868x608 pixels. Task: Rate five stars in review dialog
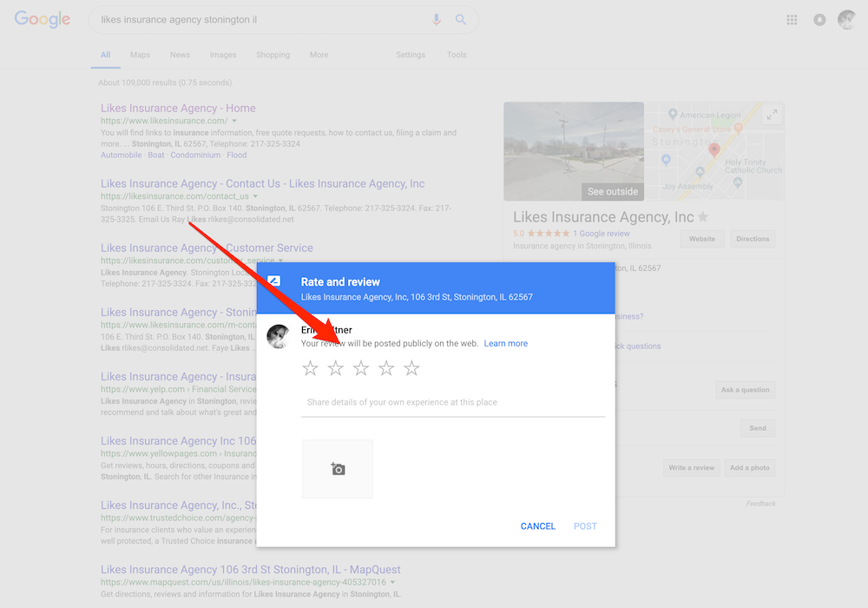[411, 368]
